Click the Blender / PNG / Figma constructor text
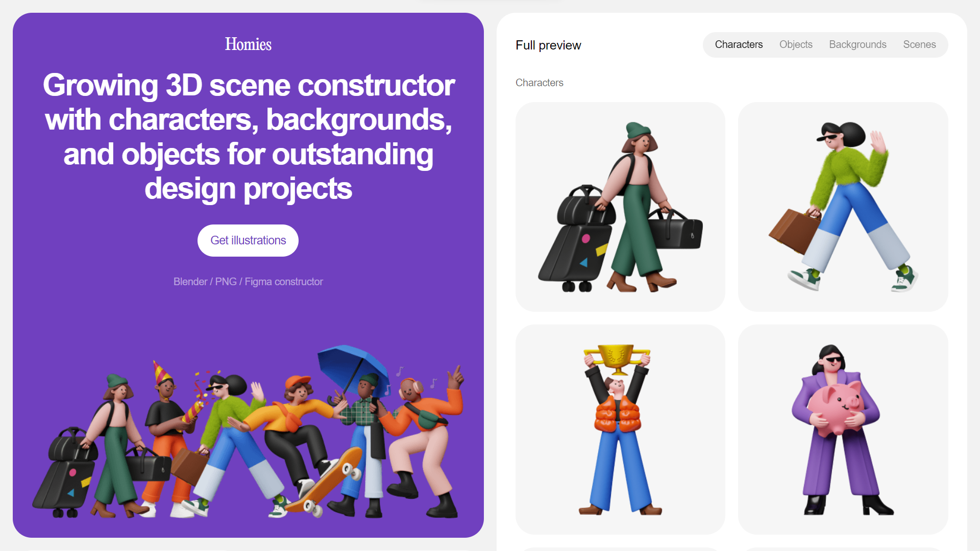Image resolution: width=980 pixels, height=551 pixels. tap(248, 282)
